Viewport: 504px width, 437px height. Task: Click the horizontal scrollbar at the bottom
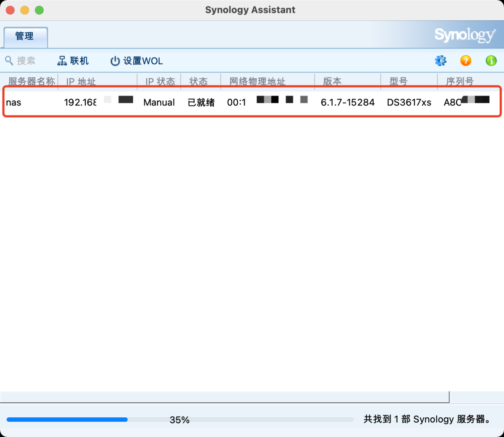point(224,397)
